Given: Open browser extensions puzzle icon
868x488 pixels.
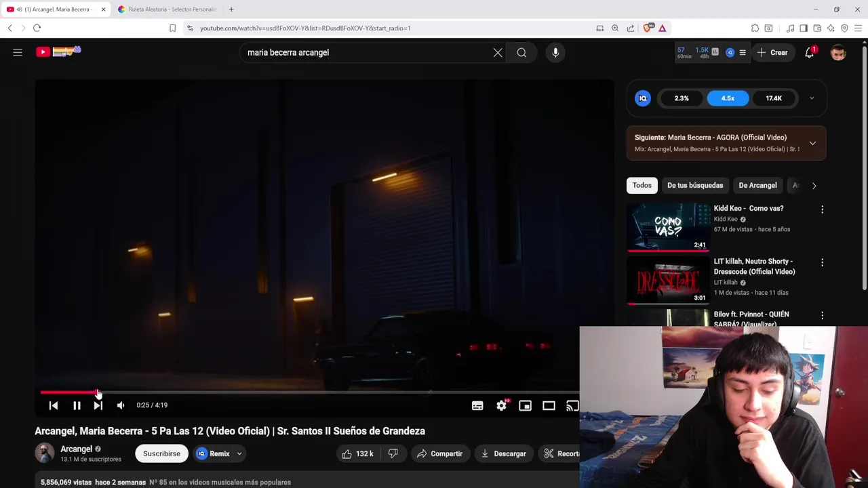Looking at the screenshot, I should 755,28.
